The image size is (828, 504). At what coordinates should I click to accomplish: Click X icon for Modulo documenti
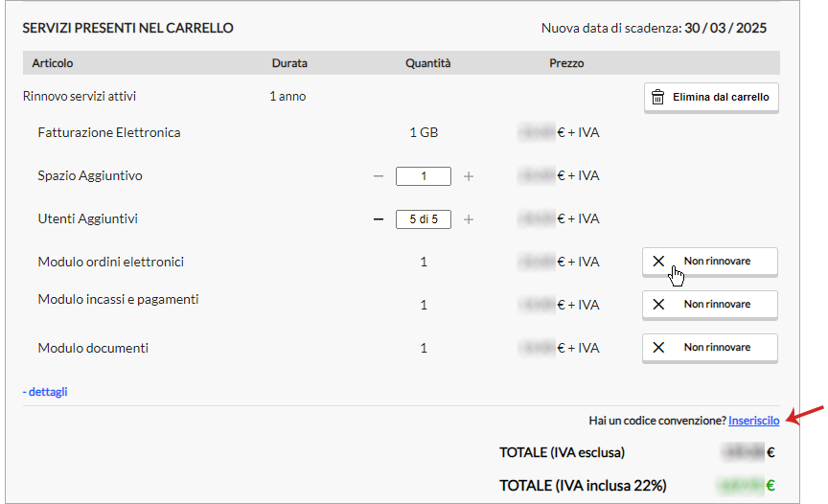[658, 347]
